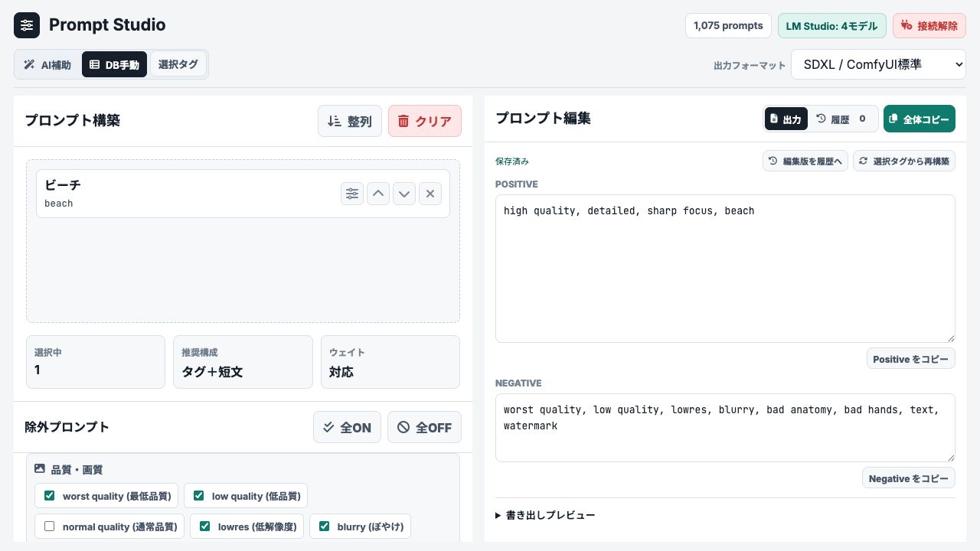The image size is (980, 551).
Task: Turn all exclusions on with 全ON
Action: pos(347,427)
